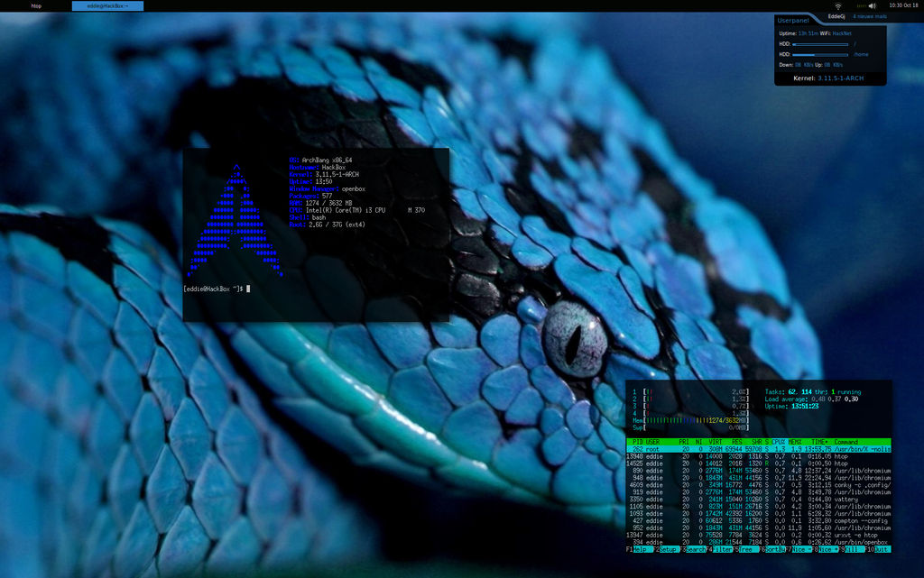The width and height of the screenshot is (924, 578).
Task: Toggle Tree view in htop's function bar
Action: coord(747,549)
